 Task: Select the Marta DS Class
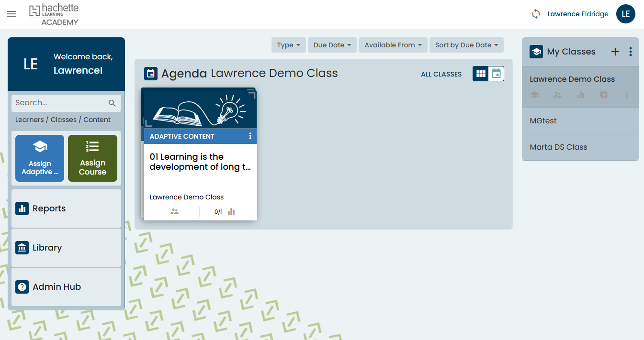(x=580, y=147)
